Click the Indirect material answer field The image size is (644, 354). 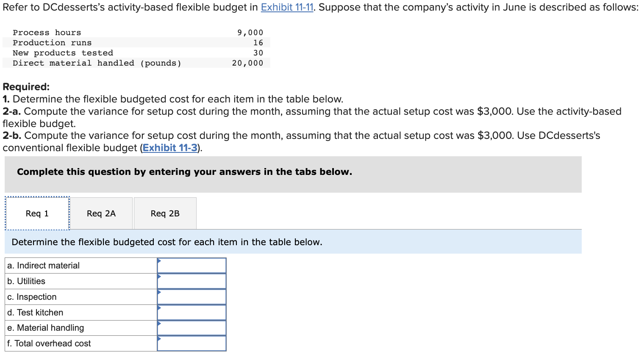193,265
